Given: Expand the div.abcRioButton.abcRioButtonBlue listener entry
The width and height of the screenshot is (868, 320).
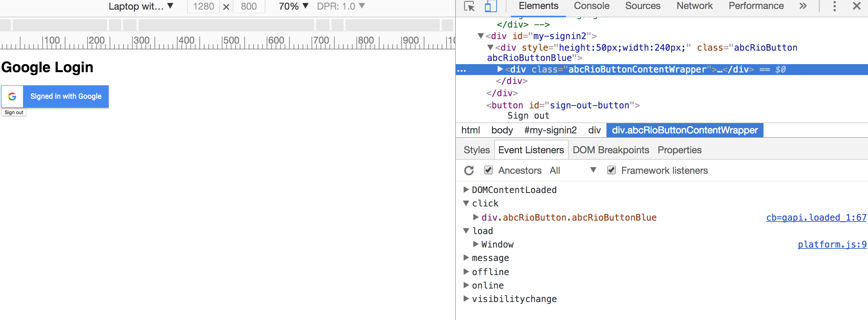Looking at the screenshot, I should 475,217.
